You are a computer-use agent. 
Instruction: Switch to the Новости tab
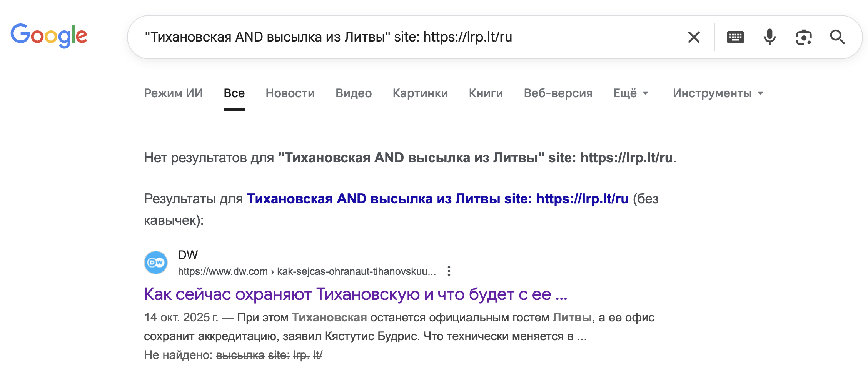click(x=290, y=93)
